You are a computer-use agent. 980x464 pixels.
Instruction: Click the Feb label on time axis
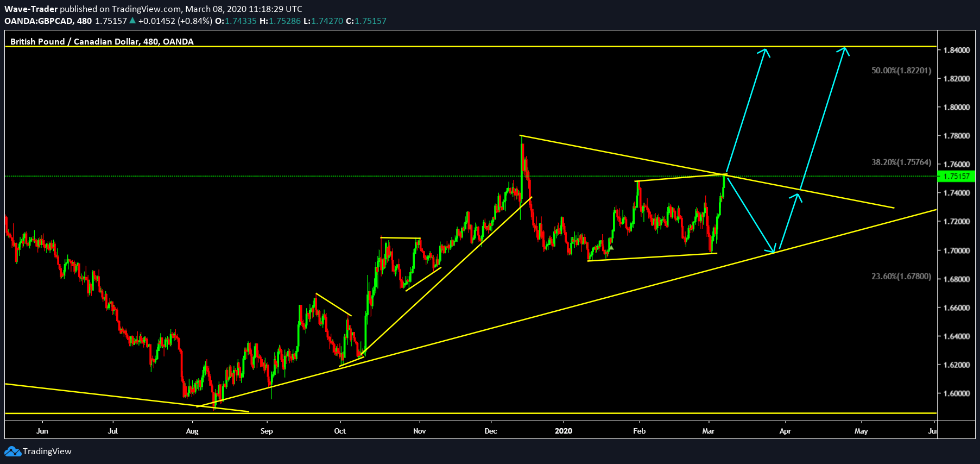point(640,431)
